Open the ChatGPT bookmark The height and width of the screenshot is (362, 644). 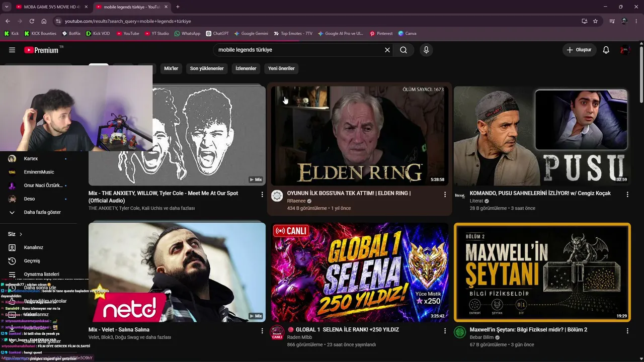tap(217, 34)
